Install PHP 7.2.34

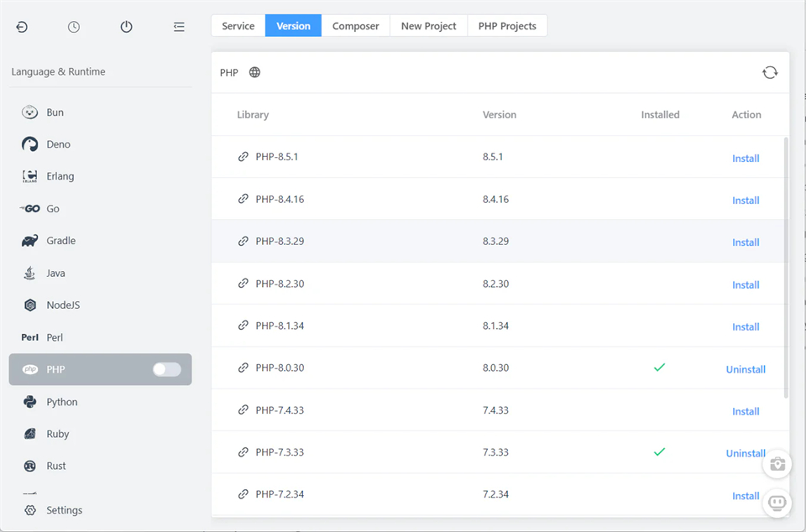click(x=746, y=496)
